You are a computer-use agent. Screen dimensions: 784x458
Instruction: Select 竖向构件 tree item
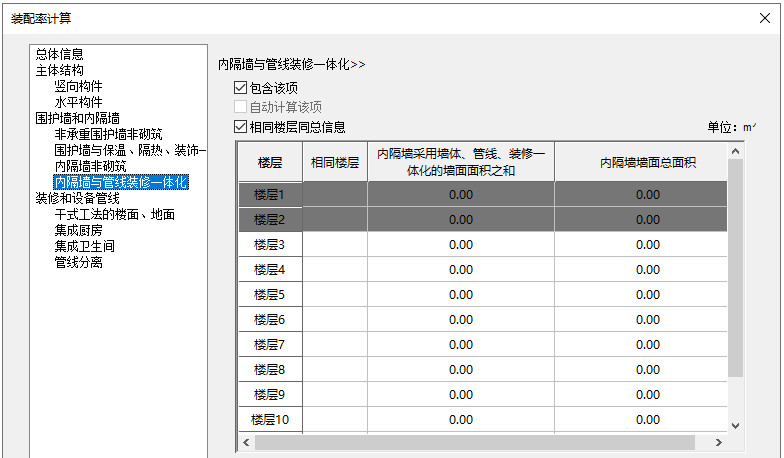coord(78,87)
